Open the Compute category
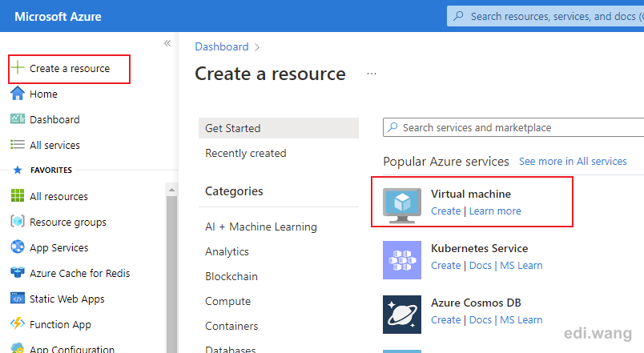Viewport: 644px width, 353px height. [227, 301]
